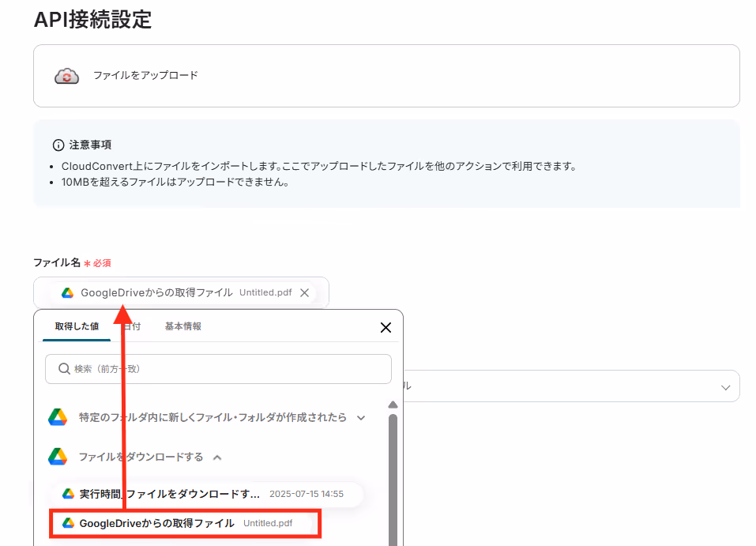Click the info icon beside 注意事項

(58, 145)
